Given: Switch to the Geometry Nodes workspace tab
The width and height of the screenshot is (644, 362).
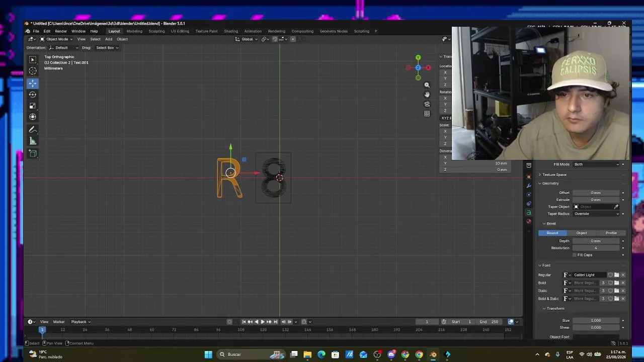Looking at the screenshot, I should (334, 31).
